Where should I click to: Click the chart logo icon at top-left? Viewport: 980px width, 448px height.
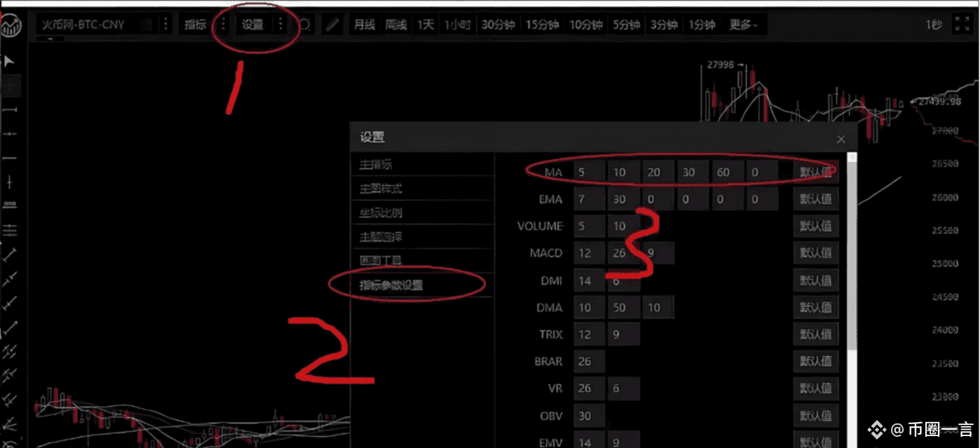coord(12,26)
